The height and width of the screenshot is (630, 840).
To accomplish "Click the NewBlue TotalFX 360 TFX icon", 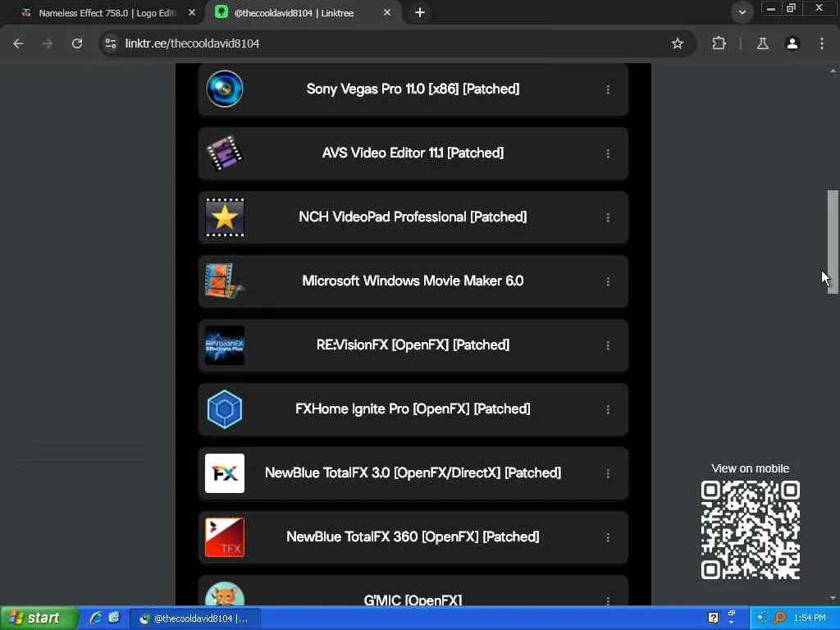I will [225, 536].
